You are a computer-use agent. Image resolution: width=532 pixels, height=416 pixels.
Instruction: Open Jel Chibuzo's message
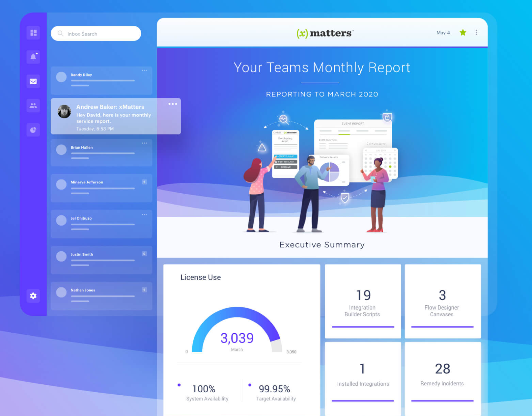click(101, 224)
